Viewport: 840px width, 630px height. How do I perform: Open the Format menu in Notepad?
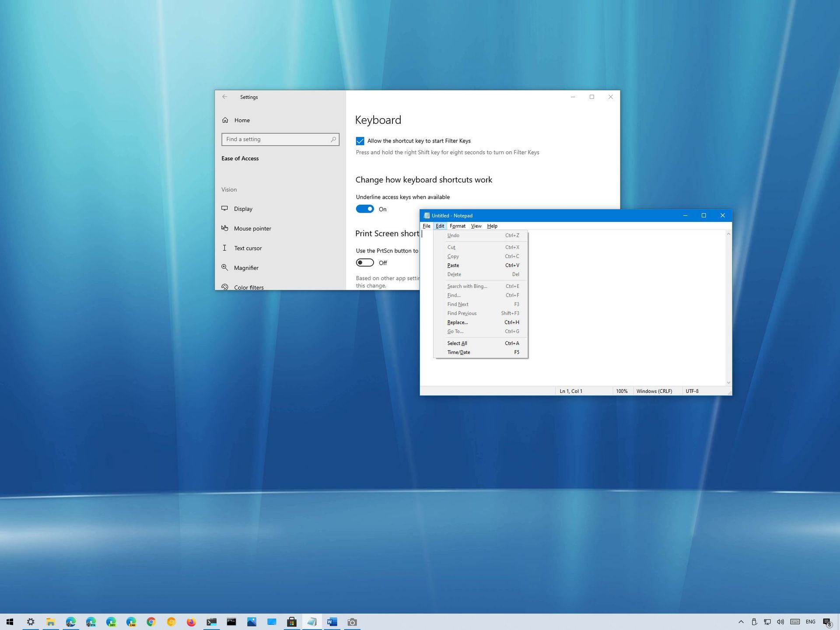(x=457, y=226)
